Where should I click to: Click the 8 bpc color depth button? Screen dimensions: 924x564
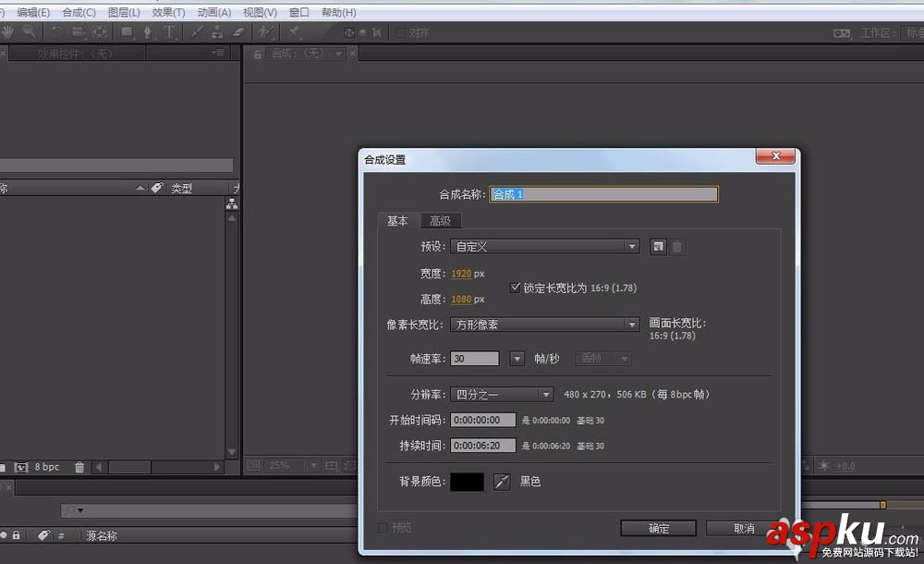click(46, 467)
